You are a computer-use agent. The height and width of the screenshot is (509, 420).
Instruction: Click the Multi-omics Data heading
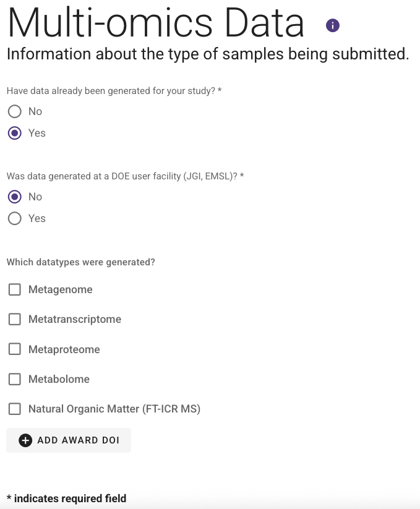point(155,23)
